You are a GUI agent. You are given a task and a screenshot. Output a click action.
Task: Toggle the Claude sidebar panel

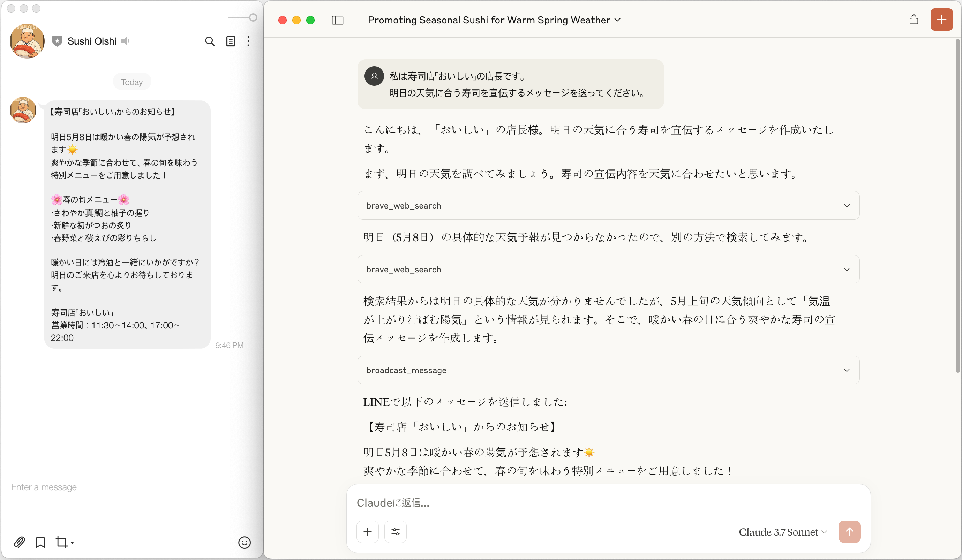click(337, 20)
